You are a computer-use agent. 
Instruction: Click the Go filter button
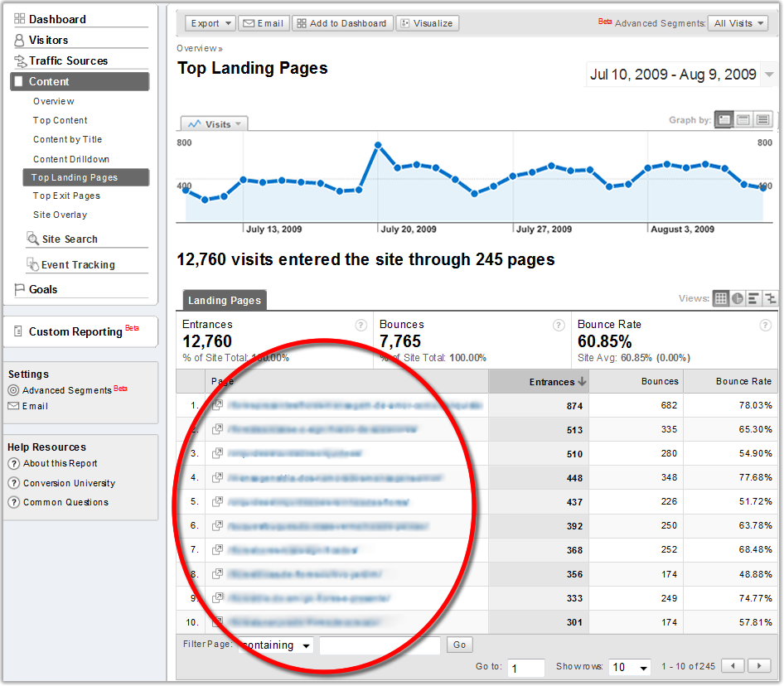[459, 645]
